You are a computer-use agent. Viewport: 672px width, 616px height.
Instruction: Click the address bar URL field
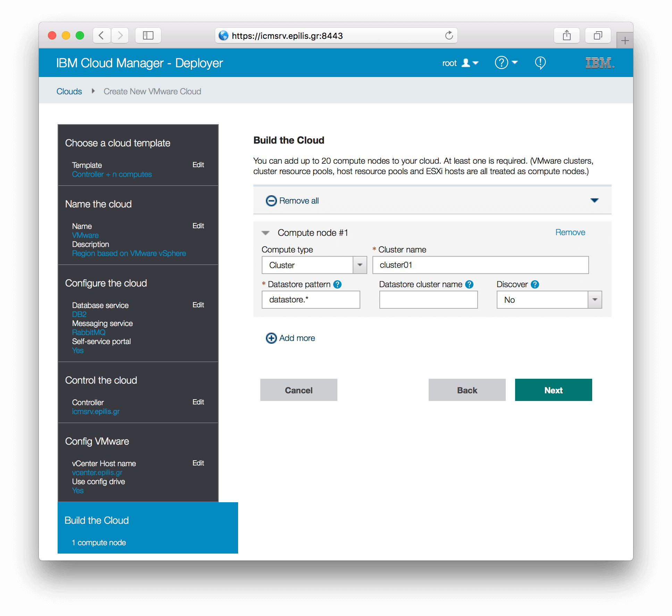tap(336, 35)
